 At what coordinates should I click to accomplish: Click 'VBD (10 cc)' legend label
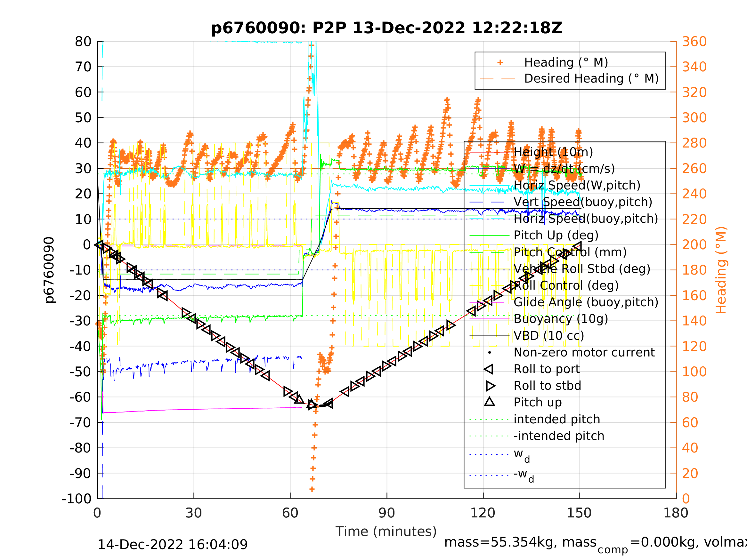[549, 336]
